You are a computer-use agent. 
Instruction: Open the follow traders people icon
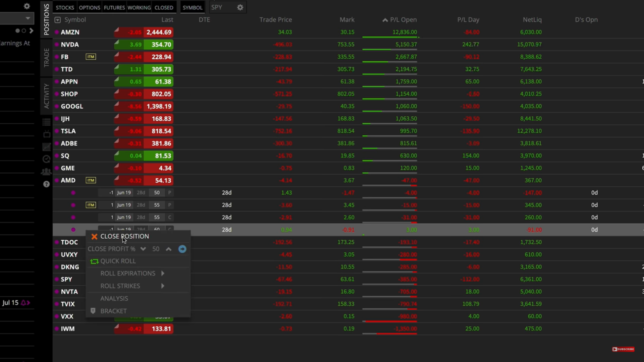pyautogui.click(x=46, y=172)
